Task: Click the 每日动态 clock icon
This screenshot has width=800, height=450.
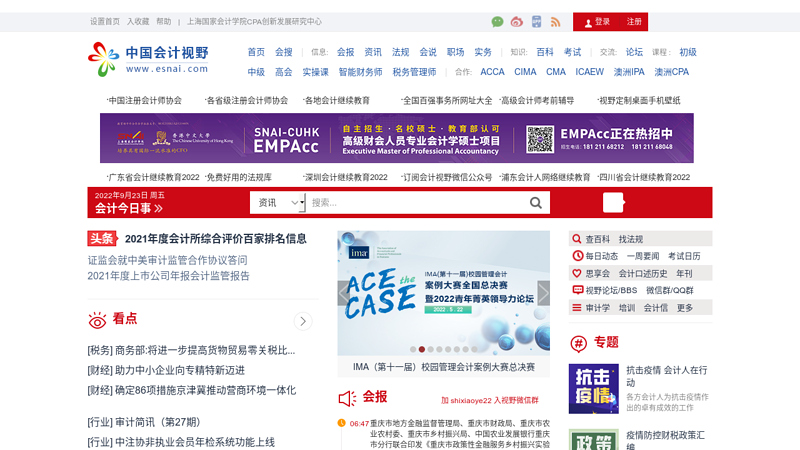Action: tap(577, 256)
